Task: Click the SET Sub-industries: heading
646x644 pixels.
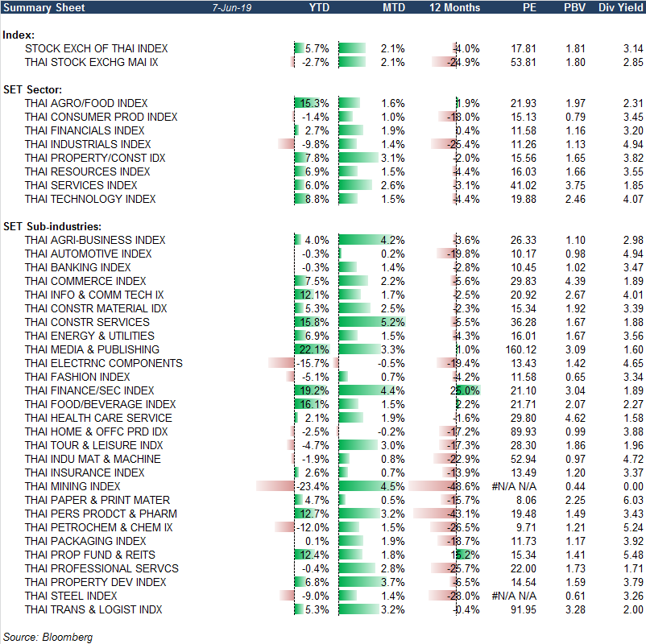Action: (x=52, y=226)
